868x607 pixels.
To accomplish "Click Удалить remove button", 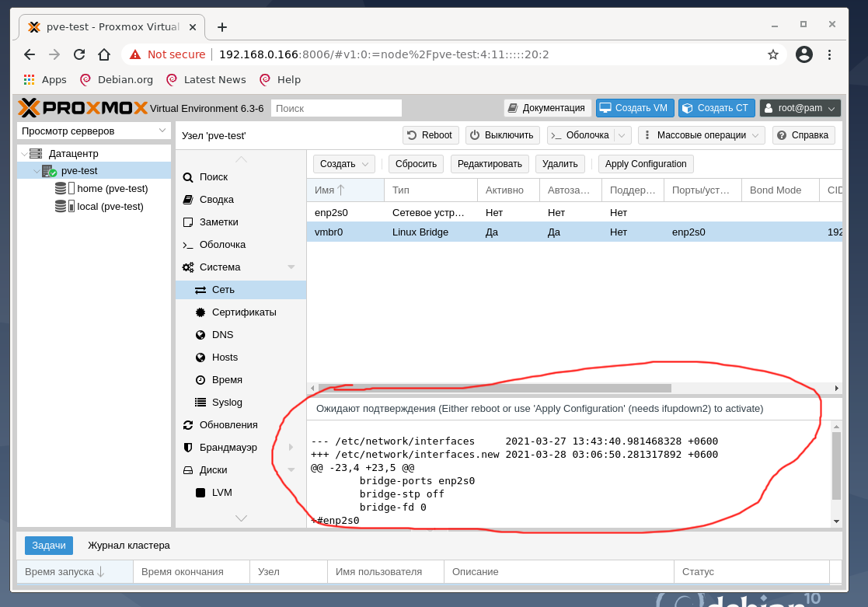I will tap(559, 164).
